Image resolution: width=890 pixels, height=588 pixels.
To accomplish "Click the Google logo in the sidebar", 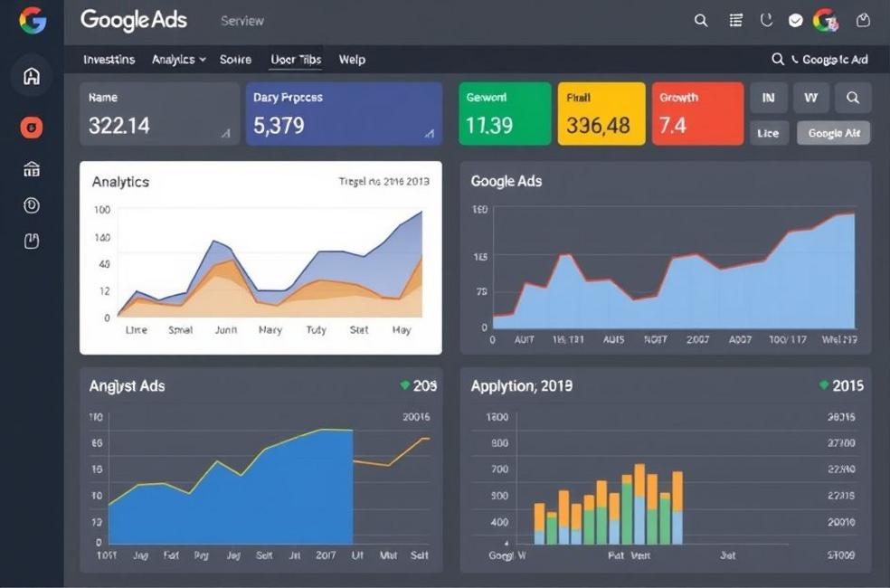I will [x=32, y=20].
